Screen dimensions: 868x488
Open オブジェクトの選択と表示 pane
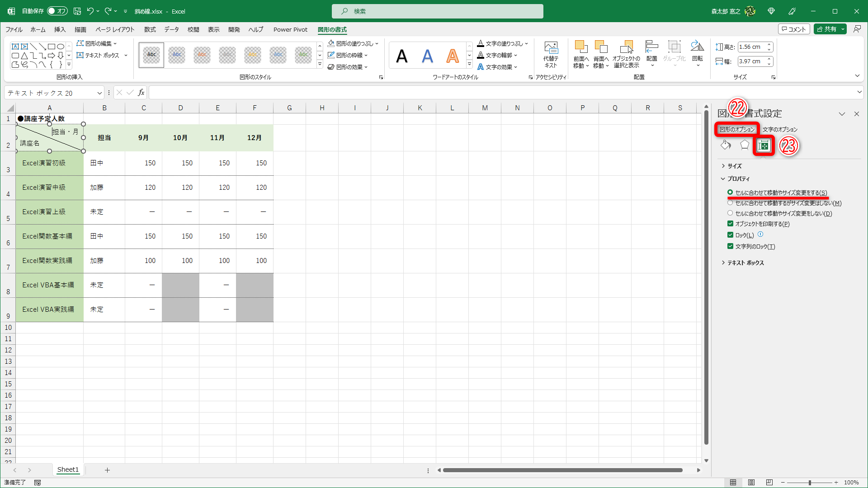pos(627,53)
